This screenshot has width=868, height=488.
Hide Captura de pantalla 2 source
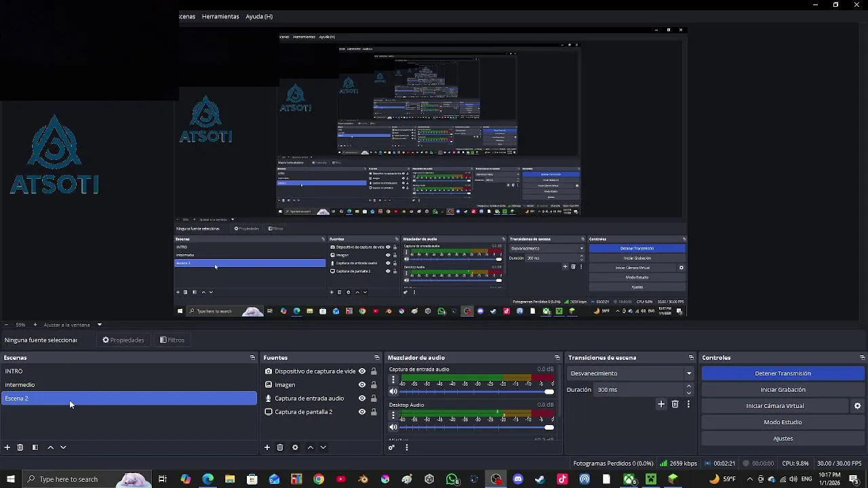pyautogui.click(x=362, y=412)
